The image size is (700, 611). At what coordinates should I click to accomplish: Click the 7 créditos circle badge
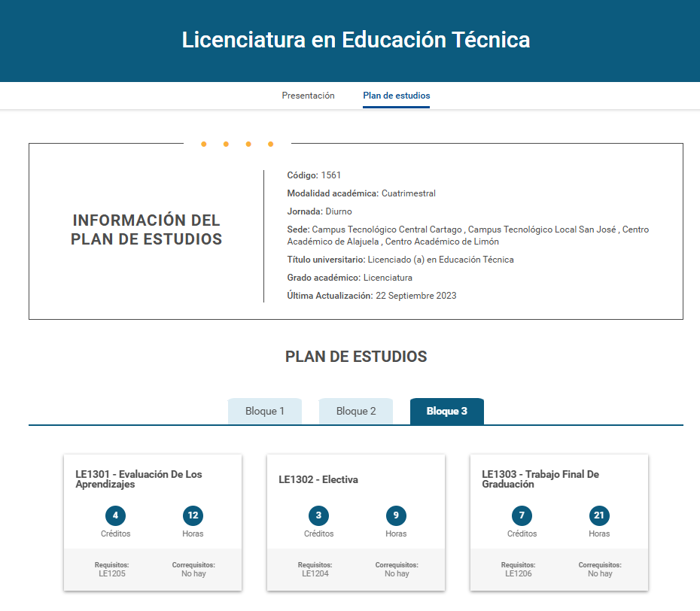(x=522, y=516)
